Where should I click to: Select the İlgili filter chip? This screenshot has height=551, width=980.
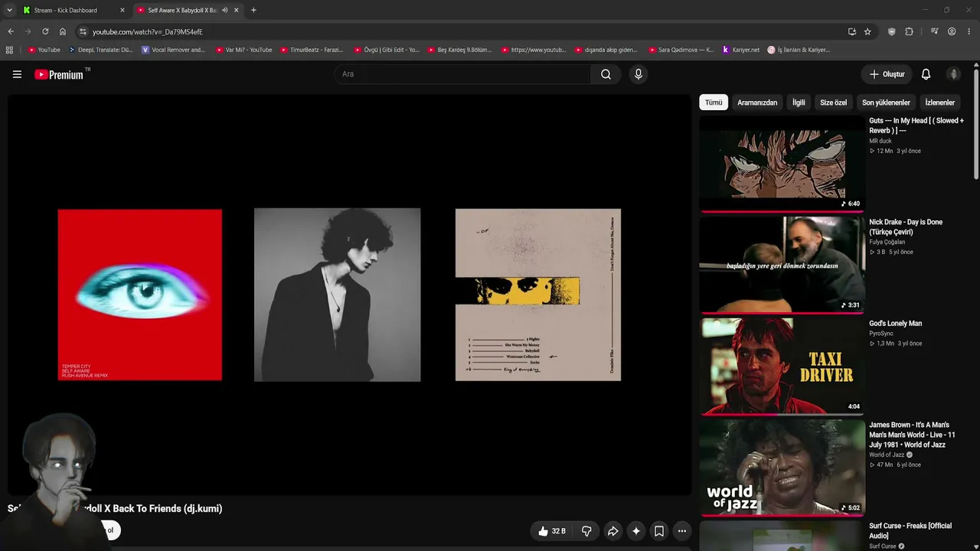[x=799, y=103]
